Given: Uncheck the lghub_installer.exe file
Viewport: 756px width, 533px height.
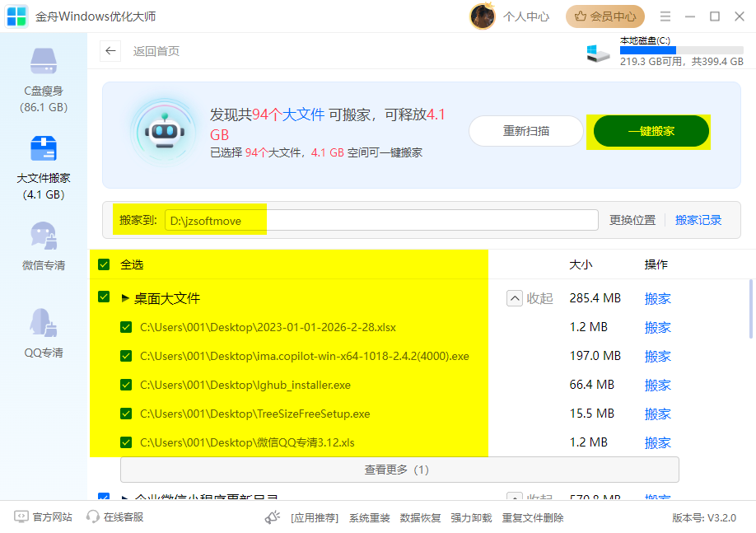Looking at the screenshot, I should 126,385.
